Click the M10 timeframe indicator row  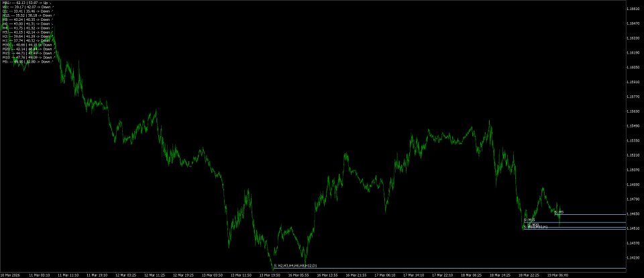28,58
